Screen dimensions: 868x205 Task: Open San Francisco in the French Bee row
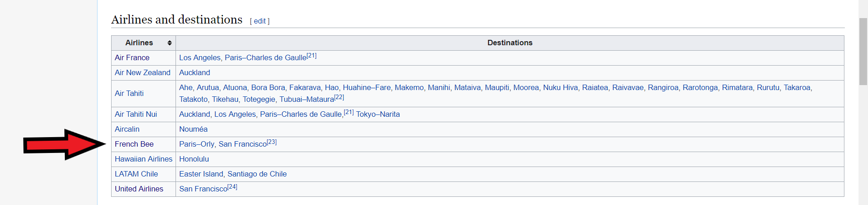pos(243,144)
